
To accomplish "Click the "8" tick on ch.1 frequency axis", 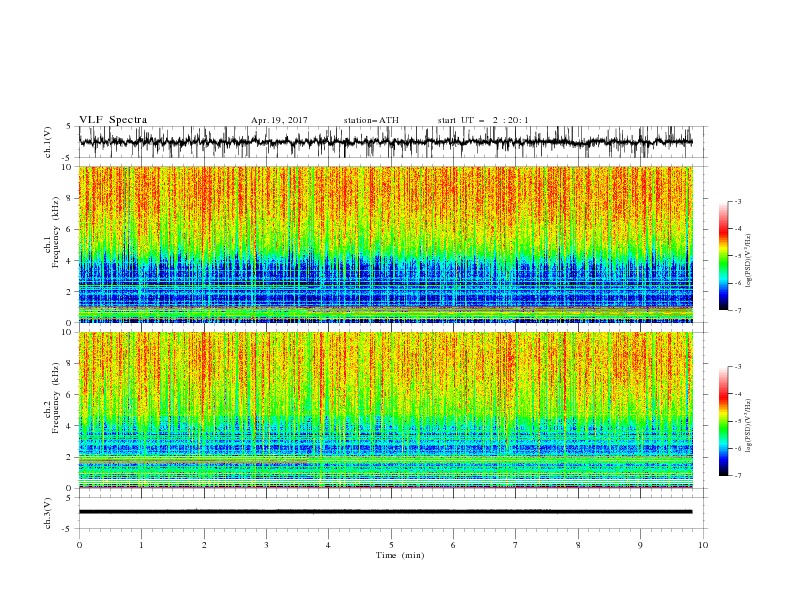I will click(70, 198).
